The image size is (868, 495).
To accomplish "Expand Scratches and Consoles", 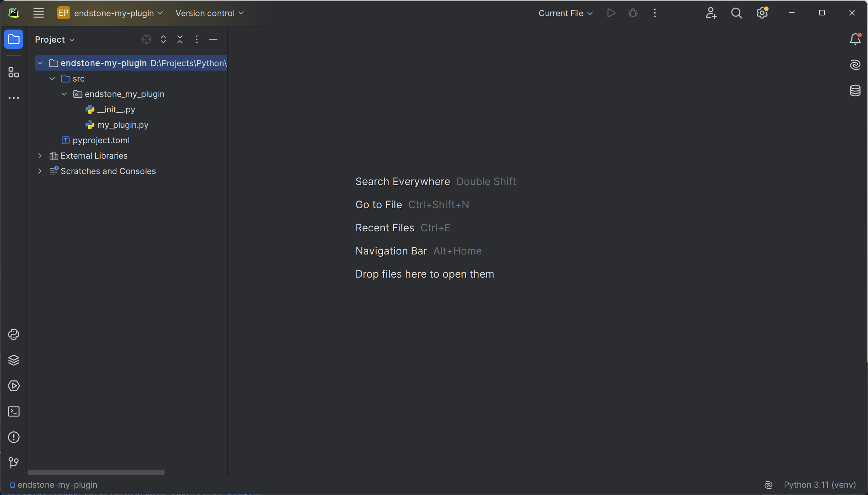I will 40,171.
